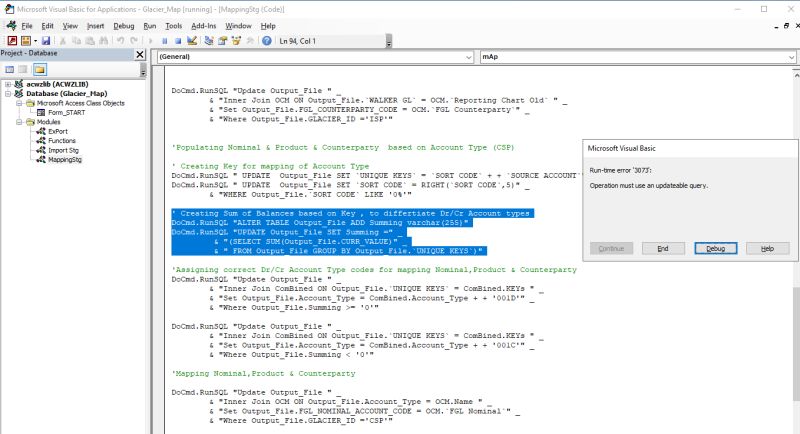Click the toolbar options overflow handle
800x434 pixels.
point(389,41)
